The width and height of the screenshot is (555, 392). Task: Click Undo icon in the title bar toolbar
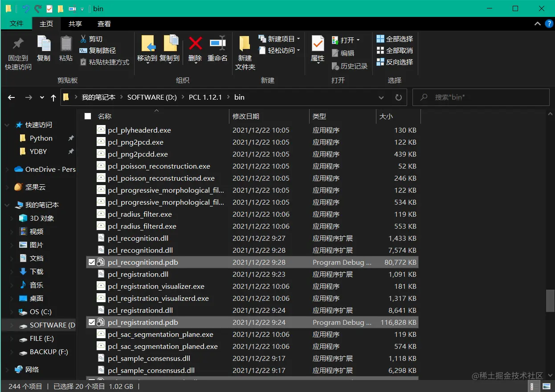(26, 8)
